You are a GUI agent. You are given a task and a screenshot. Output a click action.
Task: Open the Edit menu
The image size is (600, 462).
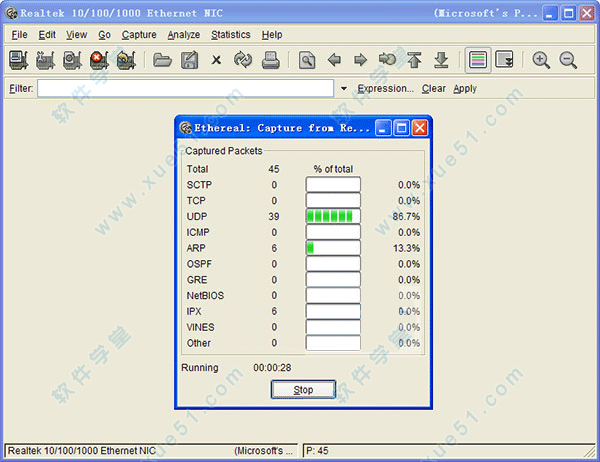pos(47,35)
